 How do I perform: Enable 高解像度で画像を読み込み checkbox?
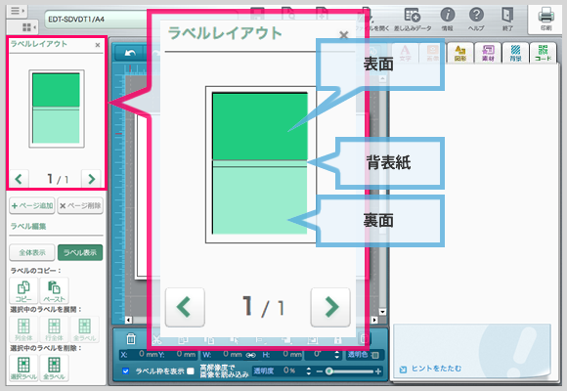tap(191, 371)
